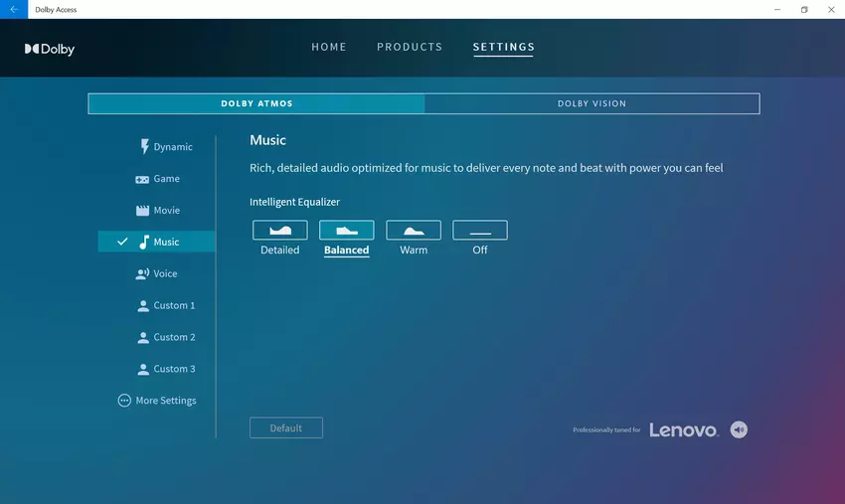
Task: Click the Custom 1 profile icon
Action: (143, 305)
